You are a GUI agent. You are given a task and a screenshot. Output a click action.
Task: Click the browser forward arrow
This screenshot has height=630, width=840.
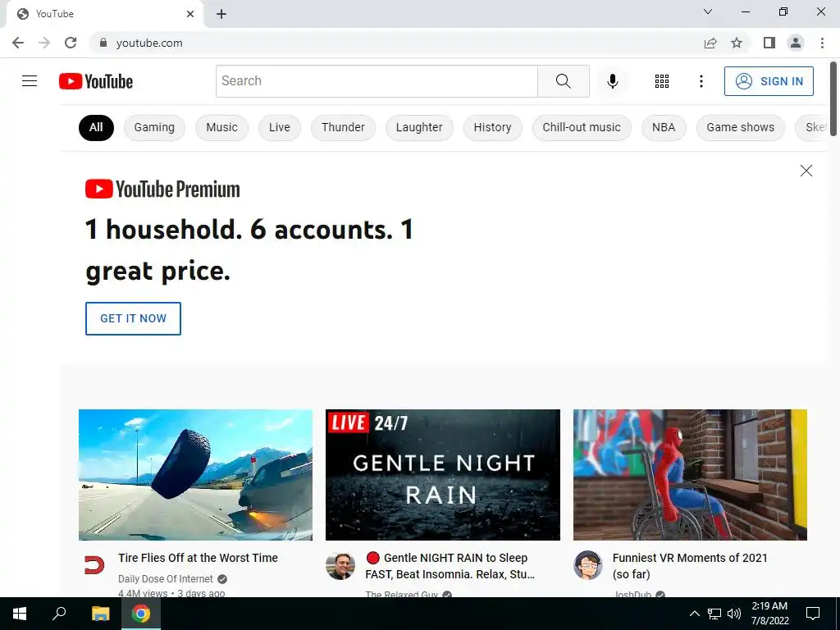(44, 43)
